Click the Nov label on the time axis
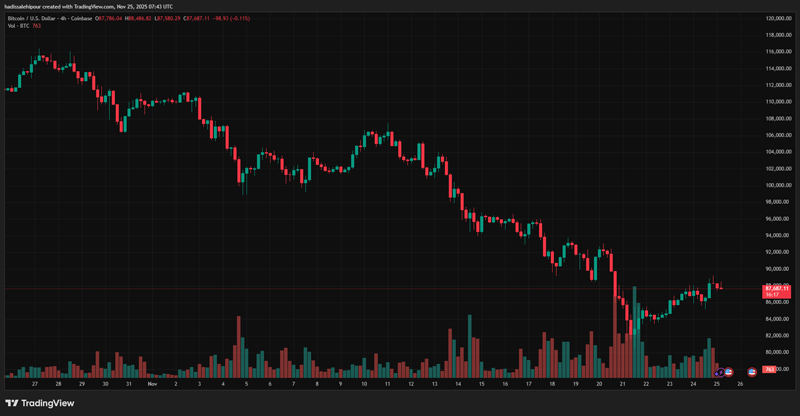 click(x=153, y=383)
